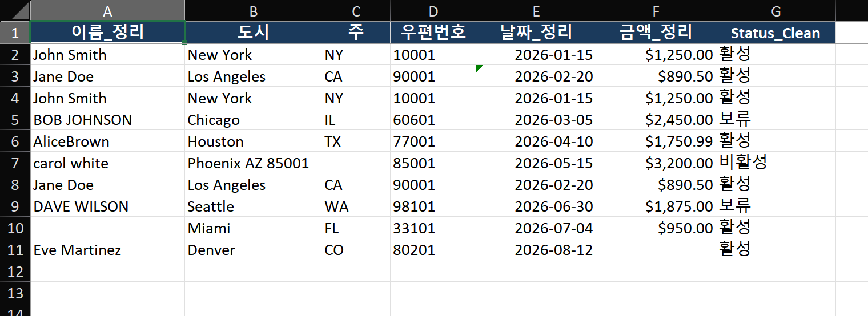Select zip code 80201 cell
This screenshot has width=868, height=316.
(433, 249)
